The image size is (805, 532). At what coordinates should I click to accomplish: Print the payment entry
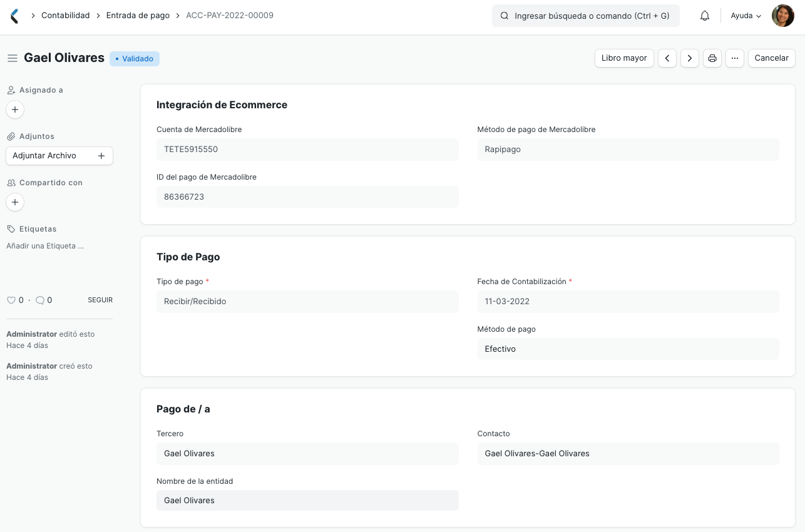click(x=712, y=58)
